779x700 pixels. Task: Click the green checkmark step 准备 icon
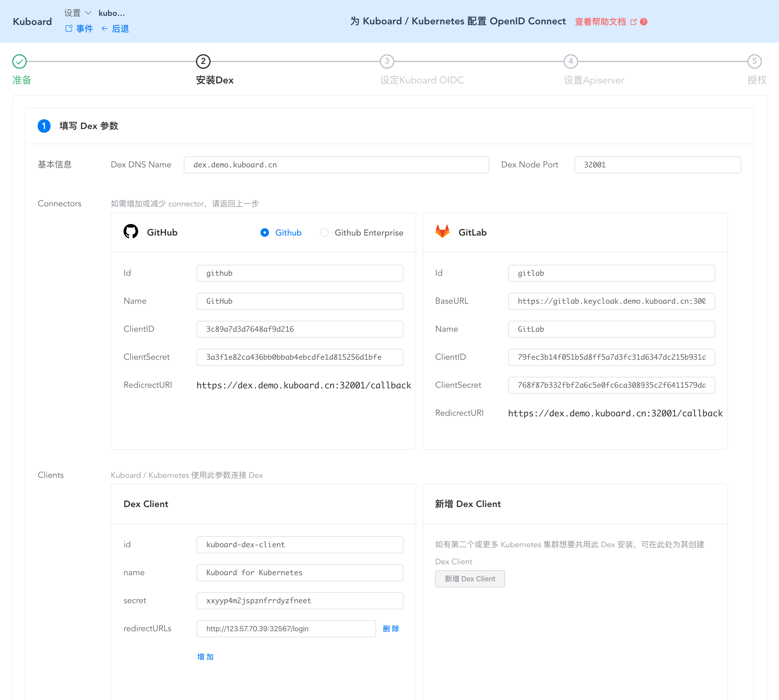coord(19,61)
